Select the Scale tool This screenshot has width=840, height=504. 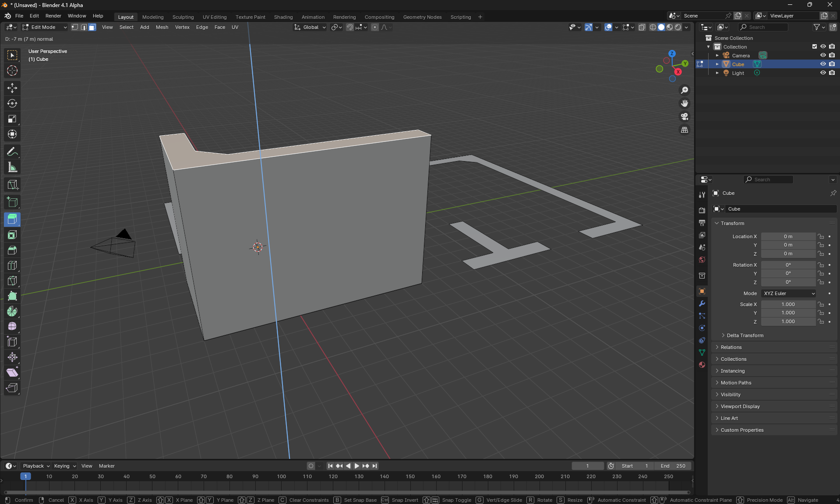coord(12,119)
